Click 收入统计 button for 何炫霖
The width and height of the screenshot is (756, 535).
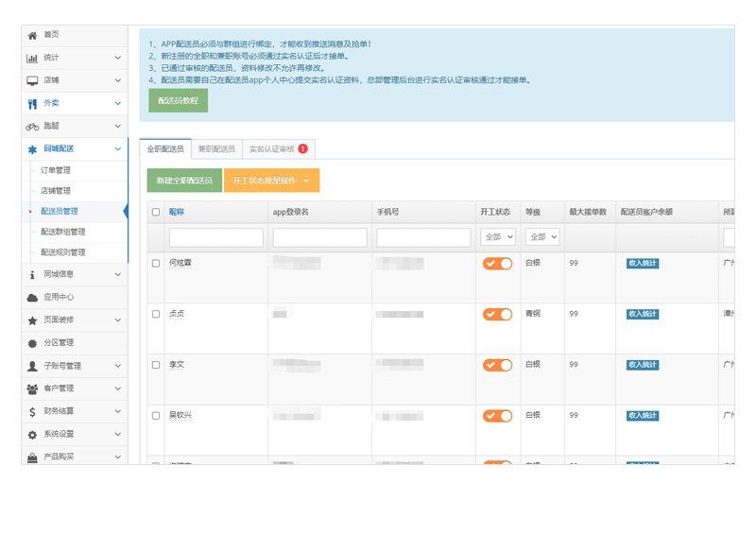tap(643, 264)
